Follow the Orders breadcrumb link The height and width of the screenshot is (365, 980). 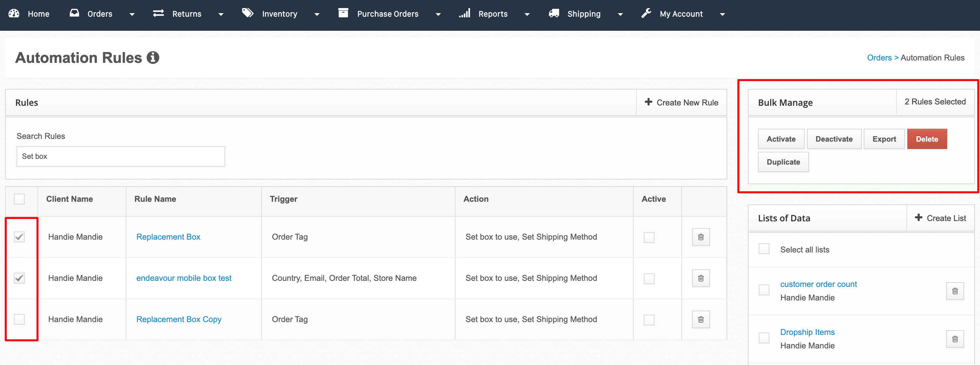(x=879, y=57)
